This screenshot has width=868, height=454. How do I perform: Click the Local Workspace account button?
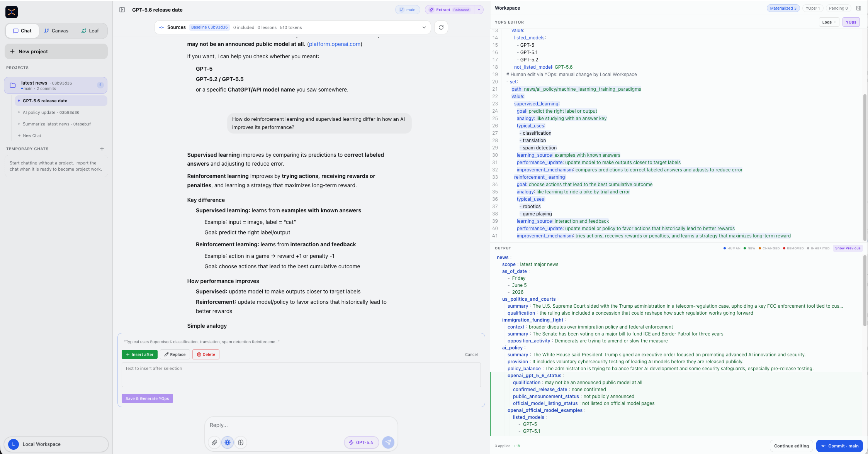[56, 444]
